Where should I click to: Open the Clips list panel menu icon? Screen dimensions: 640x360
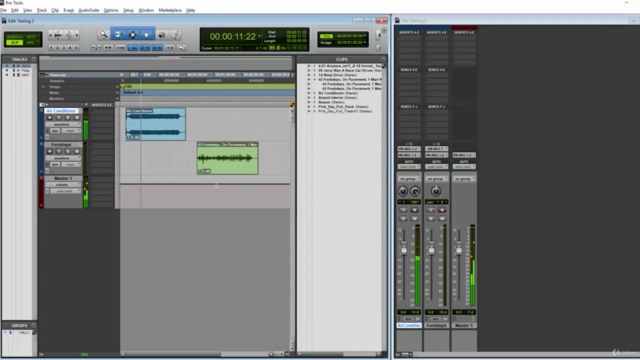tap(383, 59)
